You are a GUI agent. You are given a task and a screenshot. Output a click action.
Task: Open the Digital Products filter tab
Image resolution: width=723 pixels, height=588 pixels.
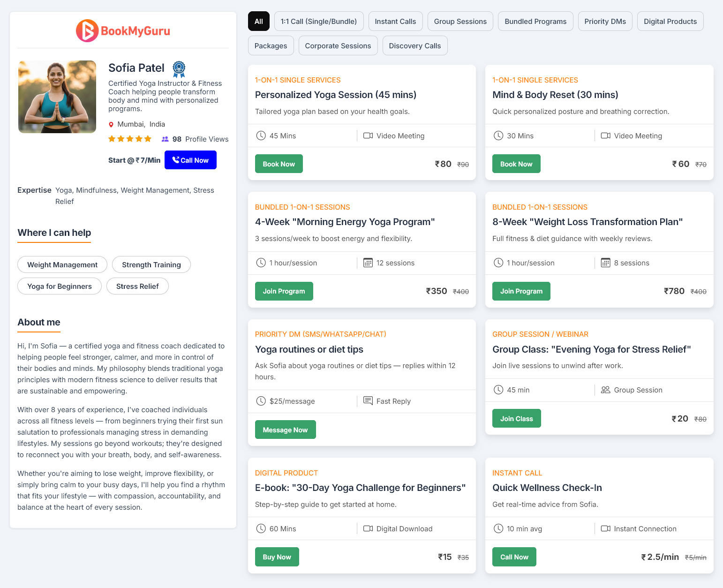point(670,22)
